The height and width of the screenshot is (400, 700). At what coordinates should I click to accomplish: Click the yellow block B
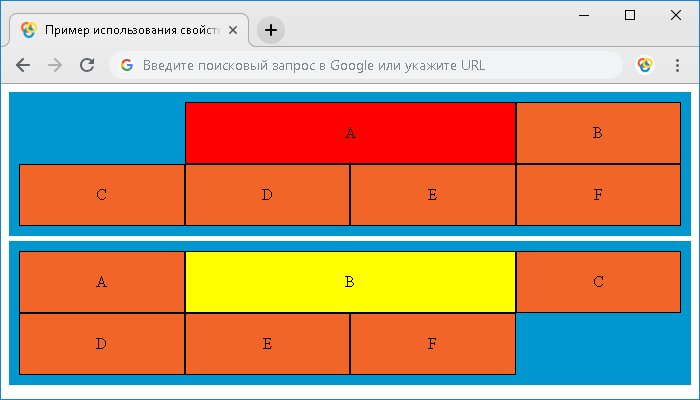pos(350,282)
